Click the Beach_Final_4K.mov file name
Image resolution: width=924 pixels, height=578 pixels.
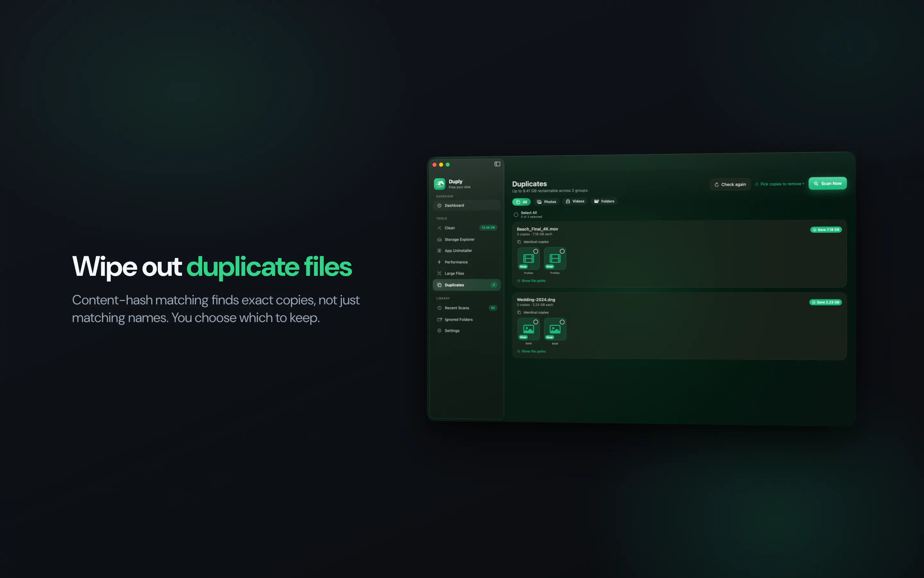(x=537, y=229)
